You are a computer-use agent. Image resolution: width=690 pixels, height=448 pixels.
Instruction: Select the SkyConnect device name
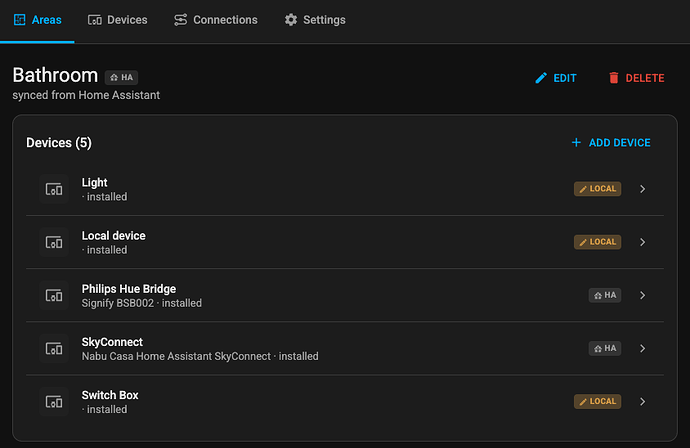pyautogui.click(x=112, y=342)
